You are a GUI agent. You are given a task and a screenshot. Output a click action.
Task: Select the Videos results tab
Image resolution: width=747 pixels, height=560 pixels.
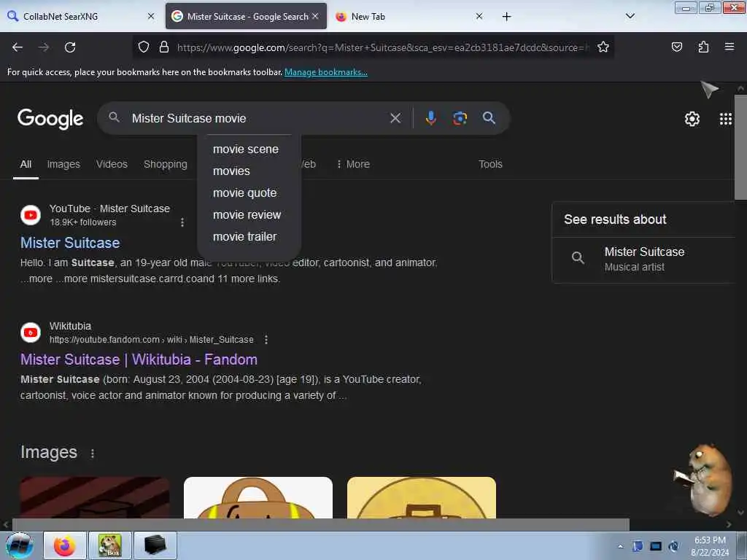pos(112,164)
